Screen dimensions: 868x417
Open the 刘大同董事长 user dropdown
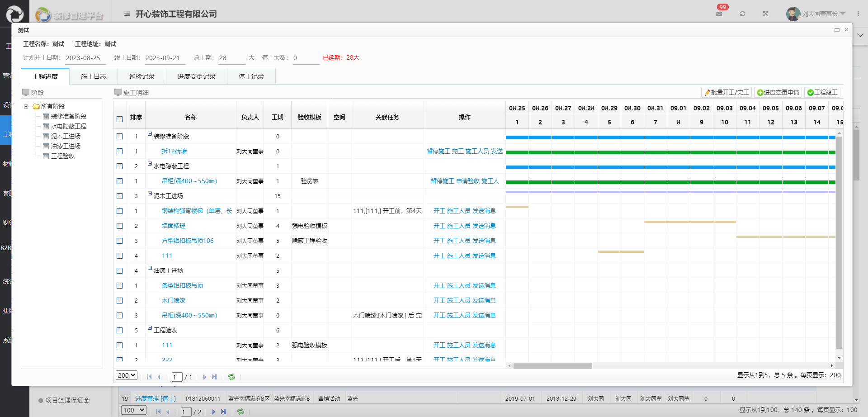pos(821,14)
